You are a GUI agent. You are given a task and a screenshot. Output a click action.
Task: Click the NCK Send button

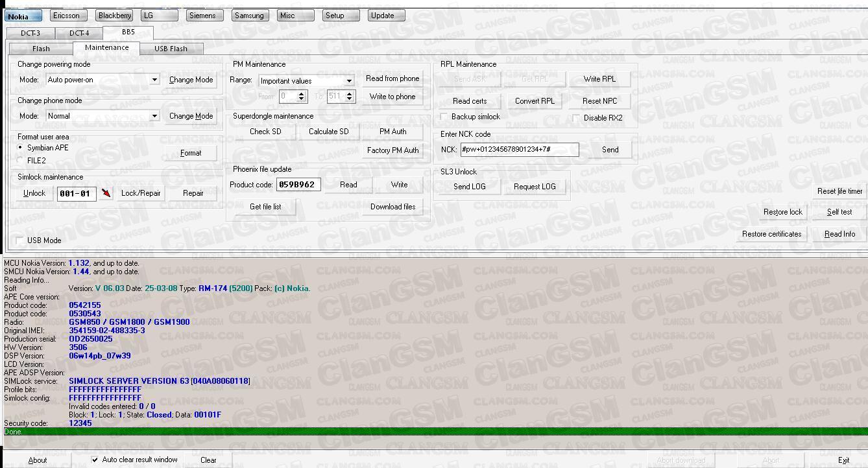tap(610, 150)
